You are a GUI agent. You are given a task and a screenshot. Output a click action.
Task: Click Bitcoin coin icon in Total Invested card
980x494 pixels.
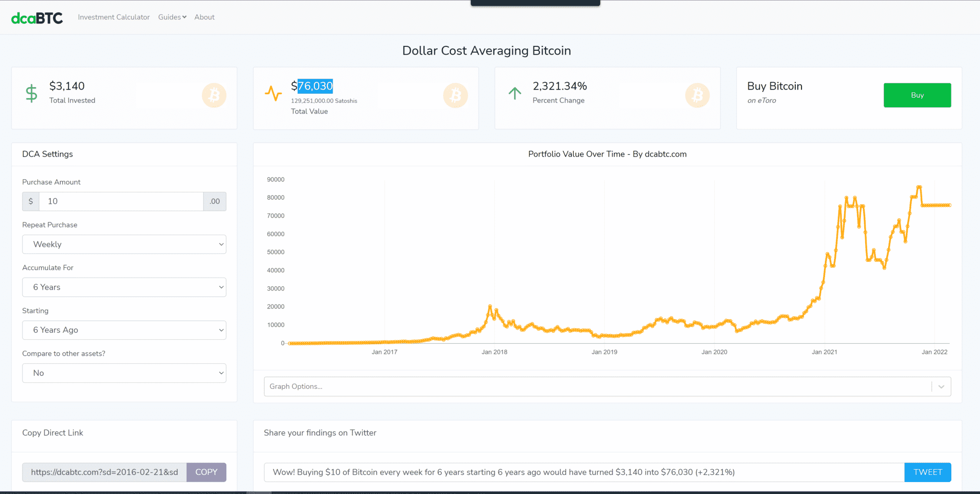click(214, 95)
